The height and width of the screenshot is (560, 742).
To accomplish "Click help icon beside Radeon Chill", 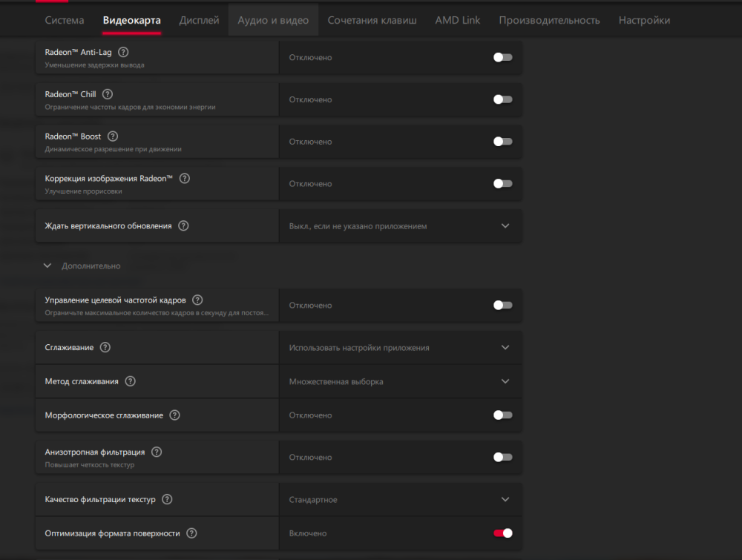I will click(108, 94).
